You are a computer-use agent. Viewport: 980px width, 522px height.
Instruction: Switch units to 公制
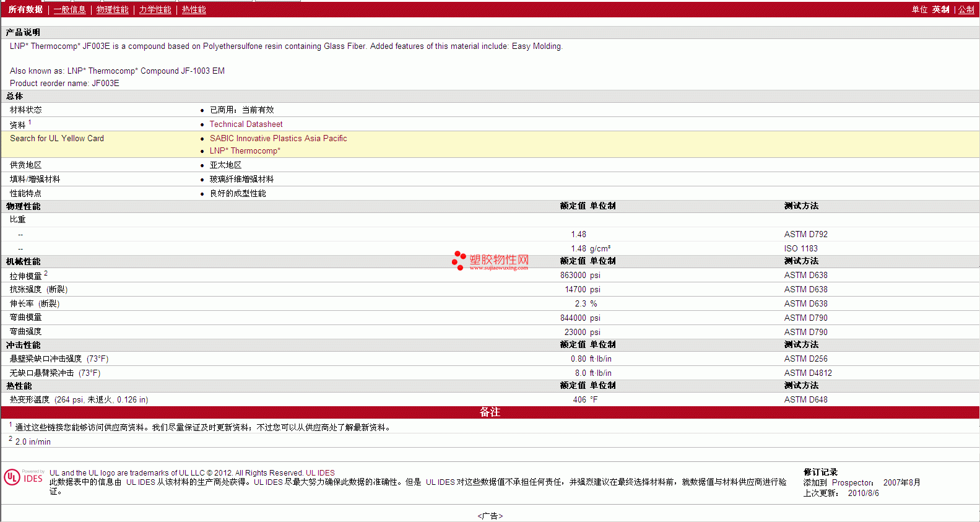click(x=966, y=9)
